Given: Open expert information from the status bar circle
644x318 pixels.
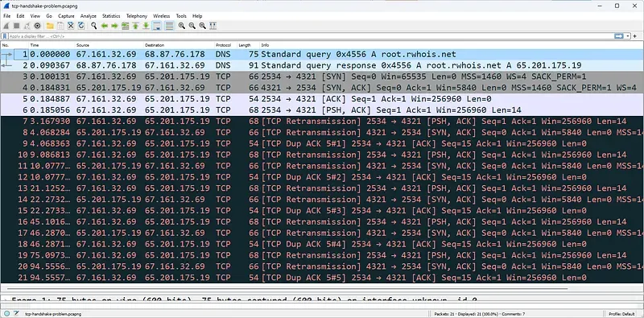Looking at the screenshot, I should tap(7, 313).
